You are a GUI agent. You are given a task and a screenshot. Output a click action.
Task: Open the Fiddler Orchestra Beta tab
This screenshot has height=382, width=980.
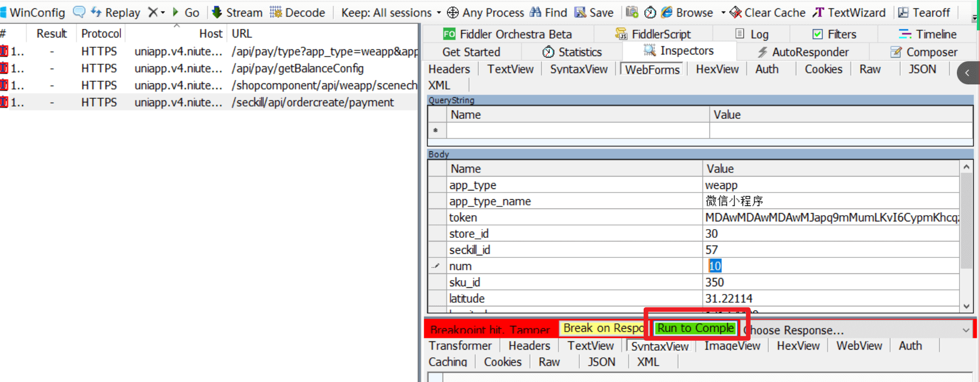coord(507,34)
